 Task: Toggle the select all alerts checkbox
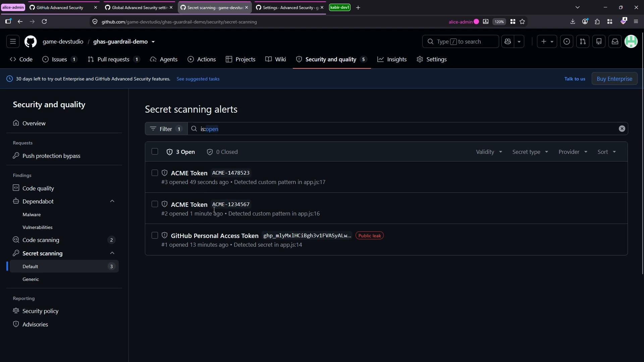coord(155,152)
